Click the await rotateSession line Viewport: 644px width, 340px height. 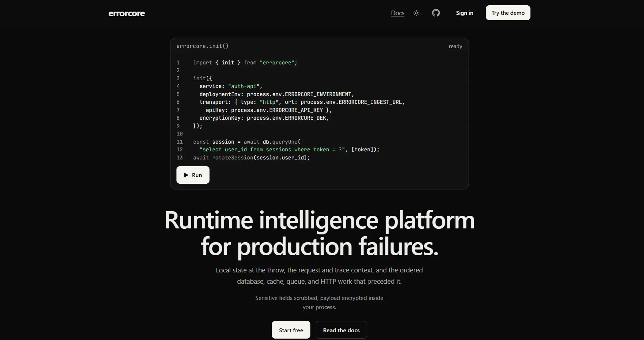pos(251,158)
